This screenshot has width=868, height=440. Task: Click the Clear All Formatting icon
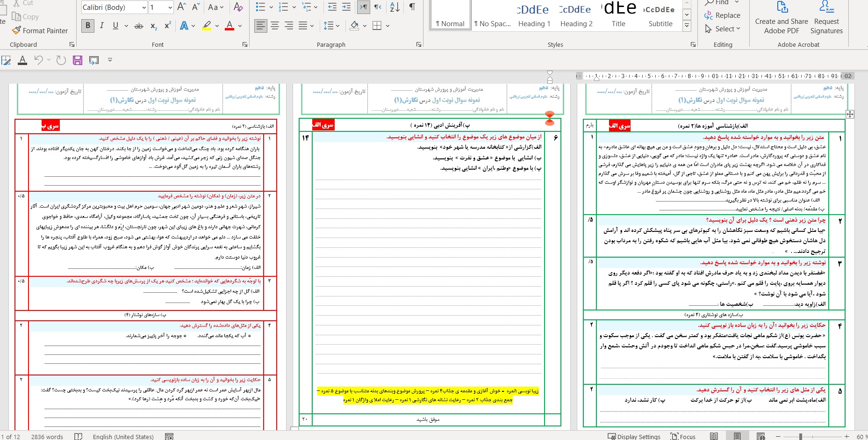pyautogui.click(x=237, y=7)
